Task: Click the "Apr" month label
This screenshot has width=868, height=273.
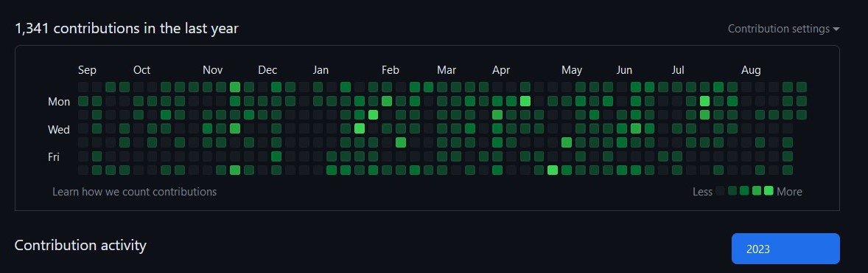Action: [501, 70]
